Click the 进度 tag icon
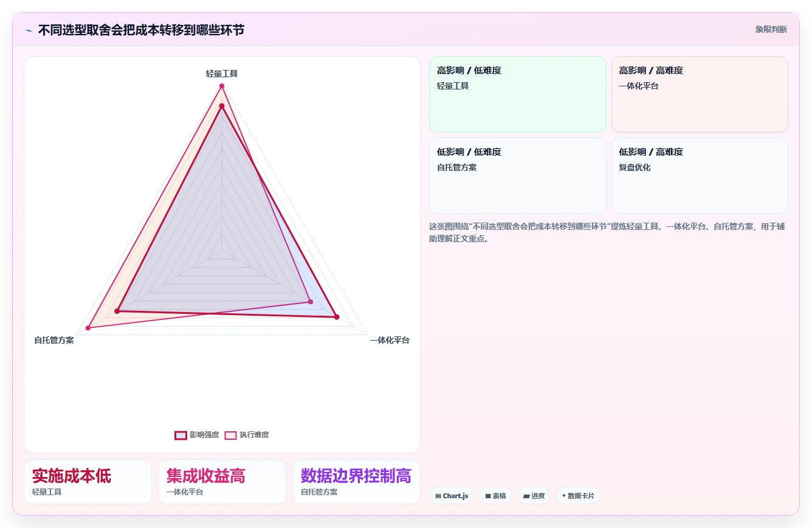Image resolution: width=812 pixels, height=528 pixels. 526,496
